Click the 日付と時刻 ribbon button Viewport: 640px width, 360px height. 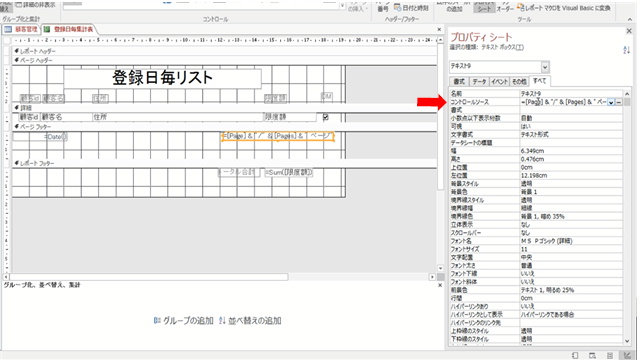[x=411, y=8]
